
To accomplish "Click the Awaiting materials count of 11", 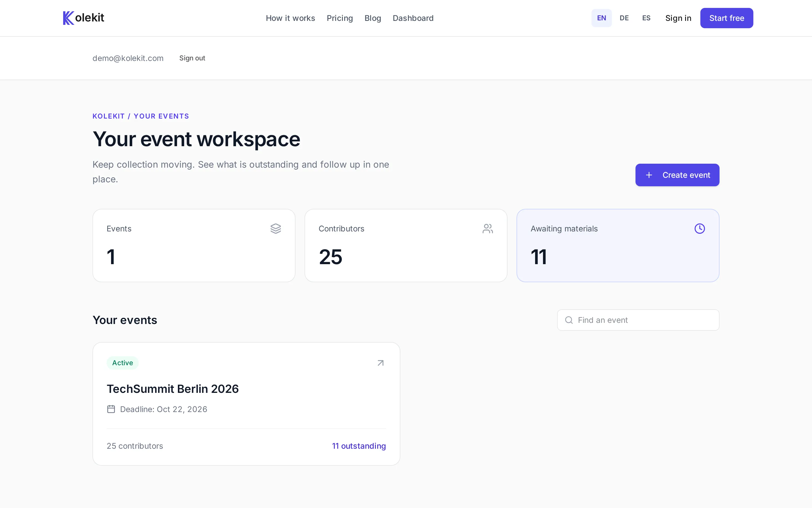I will pos(539,257).
